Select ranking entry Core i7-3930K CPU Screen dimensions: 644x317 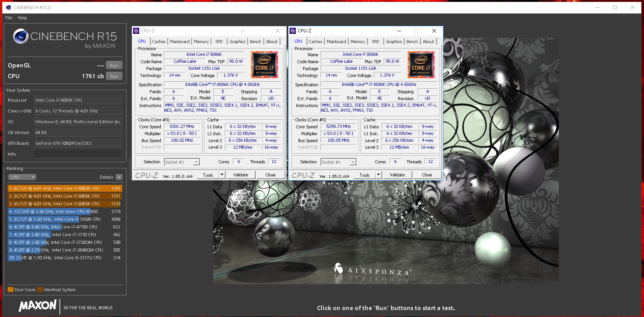[65, 219]
